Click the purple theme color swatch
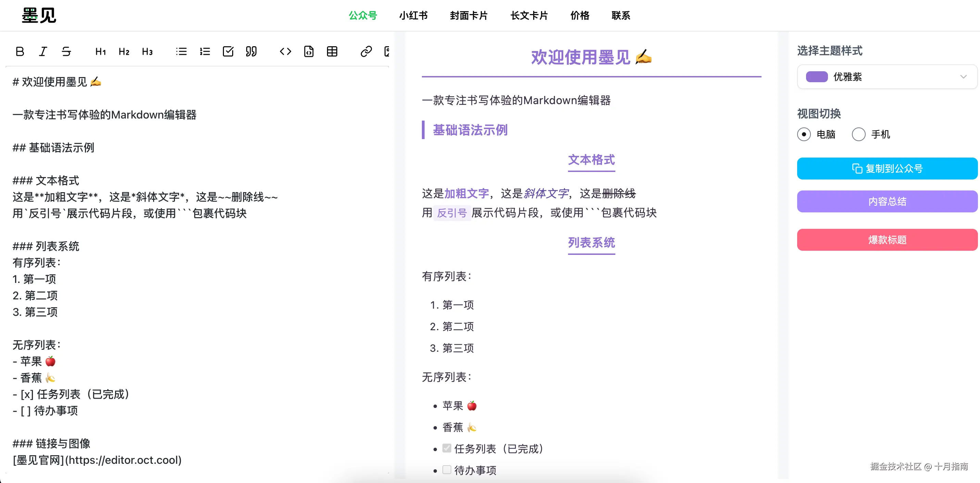The image size is (980, 483). point(816,77)
